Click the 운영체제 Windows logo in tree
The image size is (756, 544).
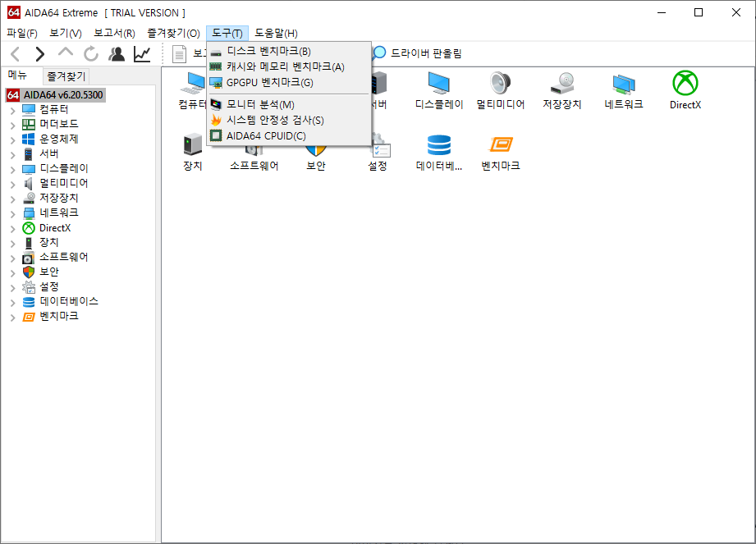click(29, 139)
